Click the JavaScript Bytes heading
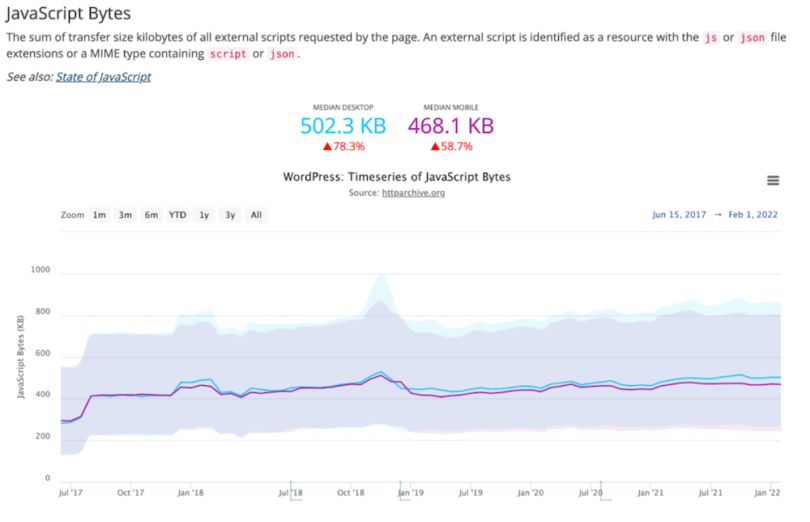 pyautogui.click(x=68, y=13)
